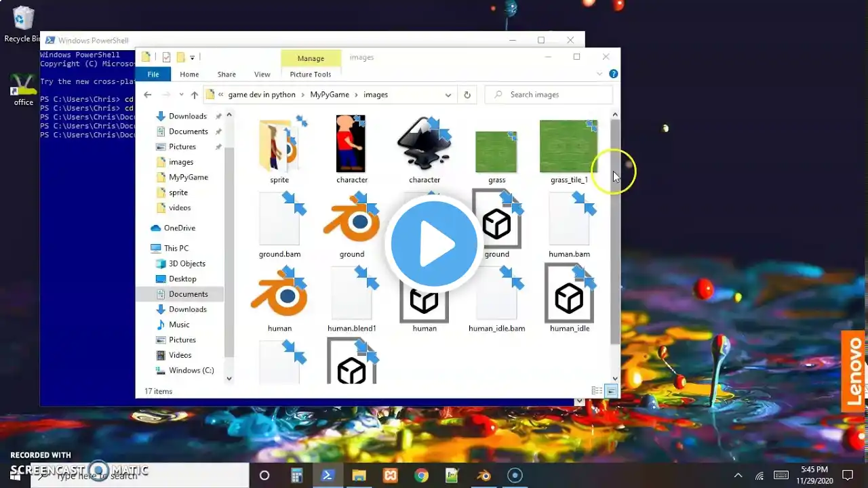Click the navigation pane down scroll arrow

(x=229, y=379)
